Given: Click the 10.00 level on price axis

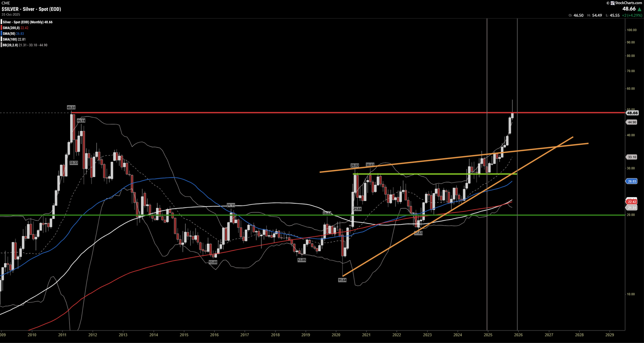Looking at the screenshot, I should [631, 294].
